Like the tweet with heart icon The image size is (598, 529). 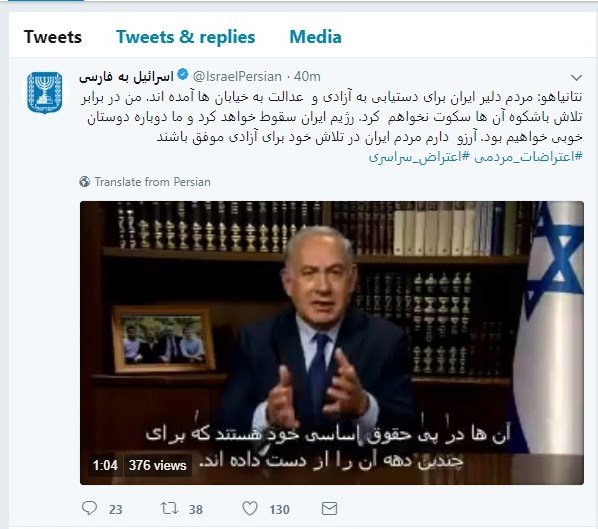pos(250,508)
